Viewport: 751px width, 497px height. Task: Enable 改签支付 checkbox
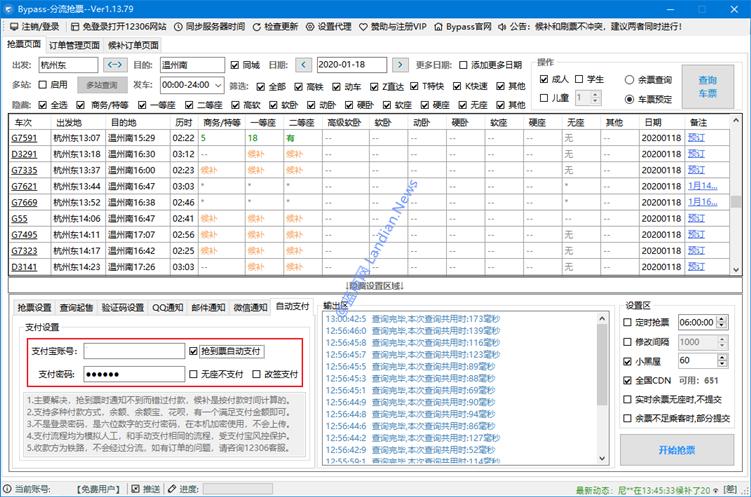pyautogui.click(x=256, y=374)
